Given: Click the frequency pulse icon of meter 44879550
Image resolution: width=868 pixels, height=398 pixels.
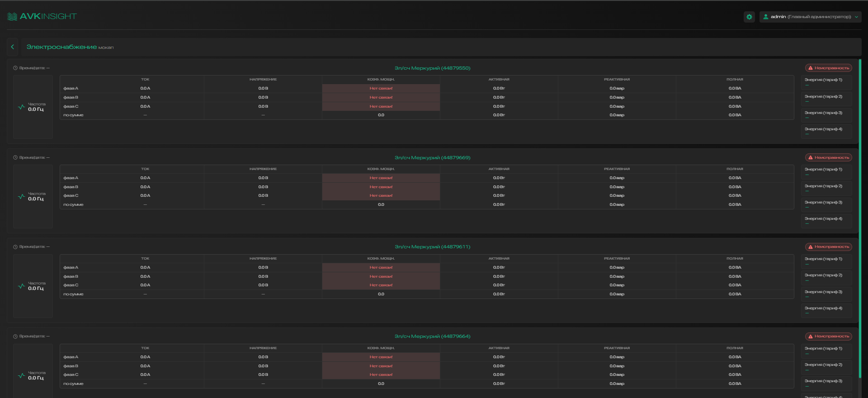Looking at the screenshot, I should [x=21, y=107].
